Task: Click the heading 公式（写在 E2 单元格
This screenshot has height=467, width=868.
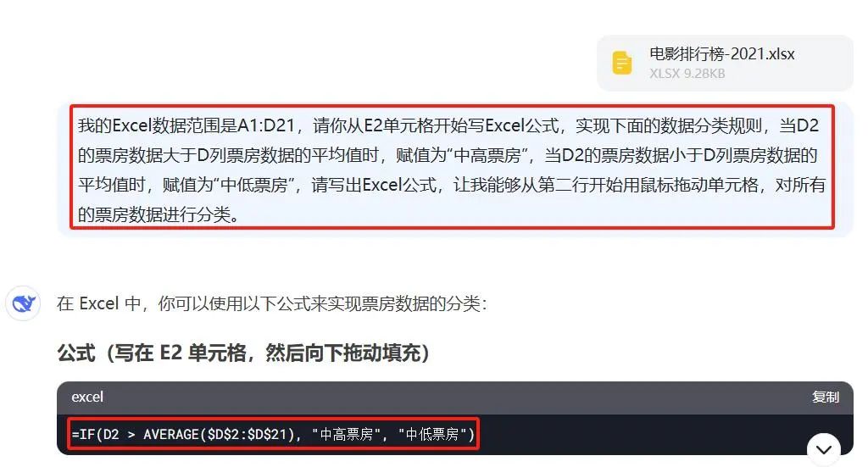Action: point(243,353)
